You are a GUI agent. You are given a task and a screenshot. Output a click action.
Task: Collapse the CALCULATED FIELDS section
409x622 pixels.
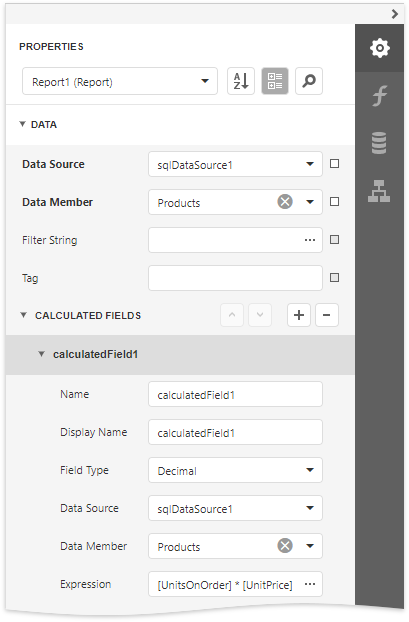click(x=23, y=315)
